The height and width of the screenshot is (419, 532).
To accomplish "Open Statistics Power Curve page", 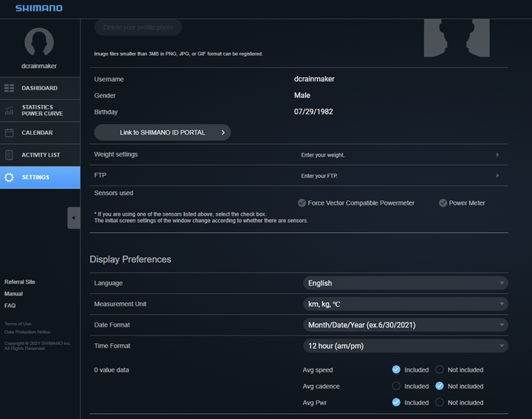I will pyautogui.click(x=40, y=110).
